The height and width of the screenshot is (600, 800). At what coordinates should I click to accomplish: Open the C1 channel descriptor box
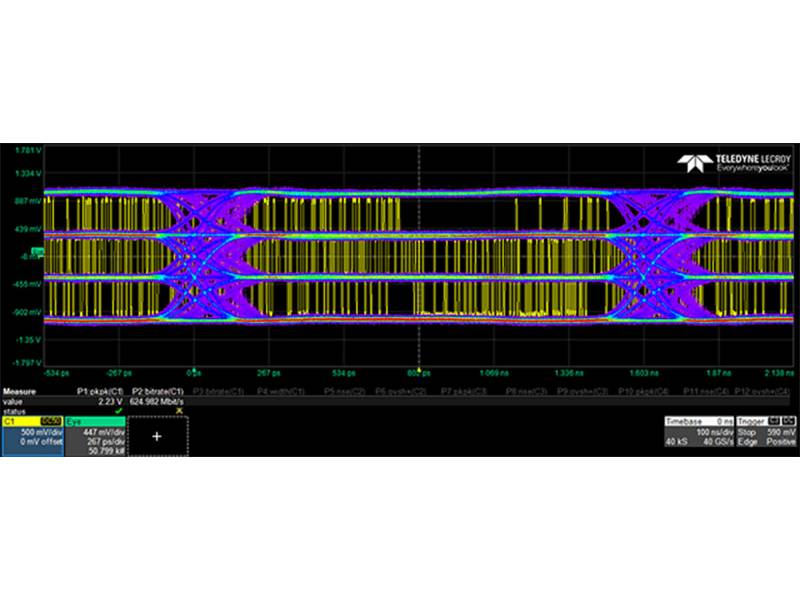[x=33, y=436]
